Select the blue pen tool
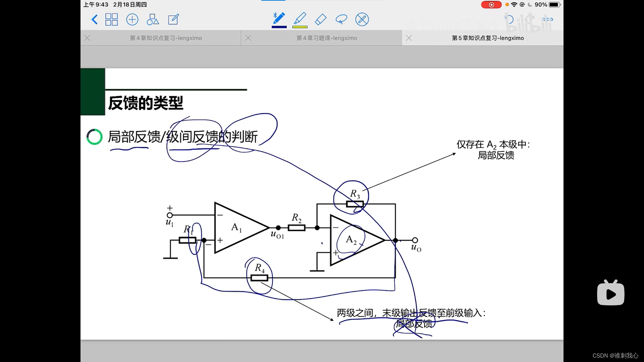 (x=279, y=18)
